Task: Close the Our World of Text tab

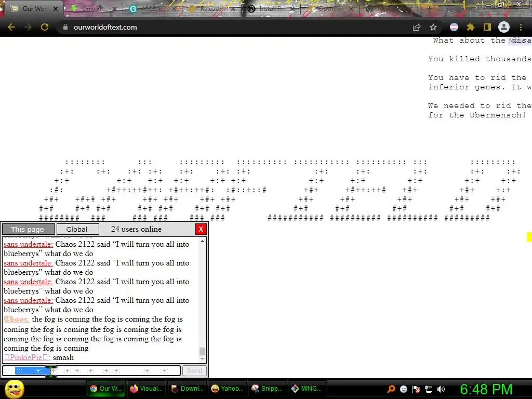Action: pyautogui.click(x=56, y=9)
